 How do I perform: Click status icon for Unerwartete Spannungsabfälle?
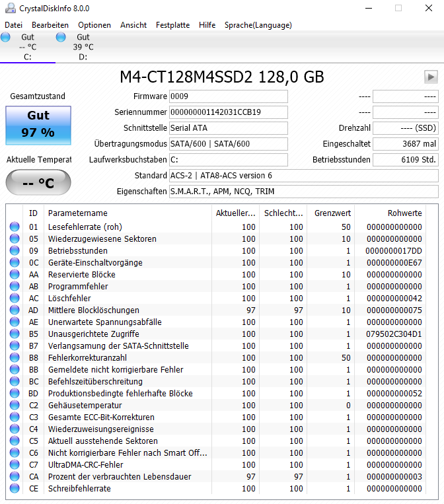[x=15, y=322]
